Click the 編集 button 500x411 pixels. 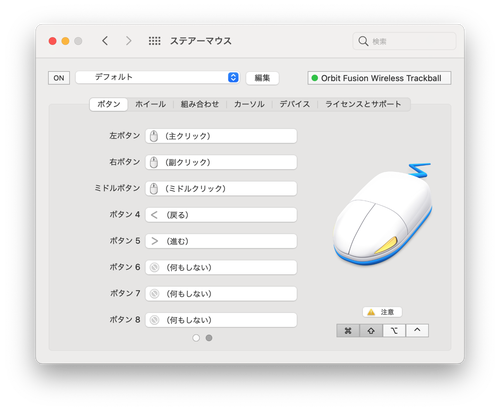tap(262, 78)
